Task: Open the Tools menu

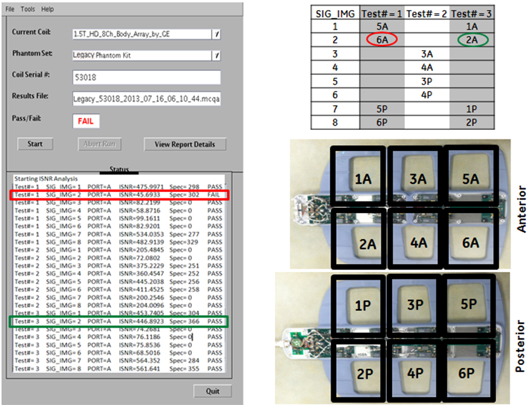Action: pyautogui.click(x=28, y=10)
